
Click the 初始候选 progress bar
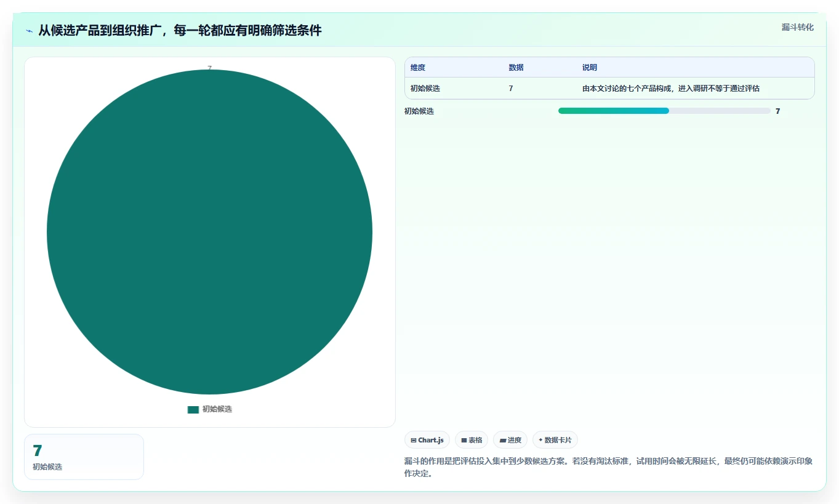tap(664, 111)
